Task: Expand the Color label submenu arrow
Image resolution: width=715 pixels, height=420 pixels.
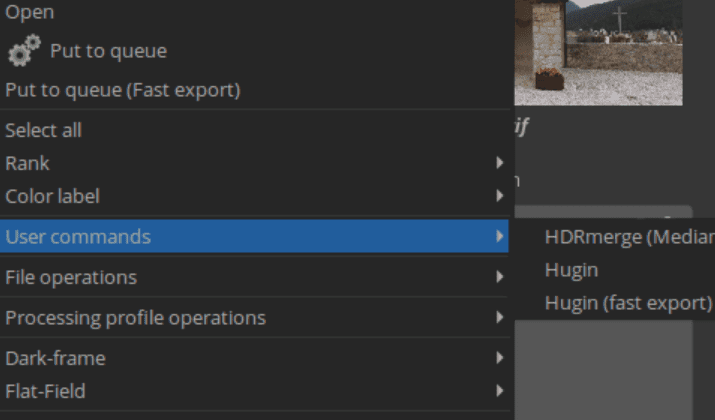Action: [500, 196]
